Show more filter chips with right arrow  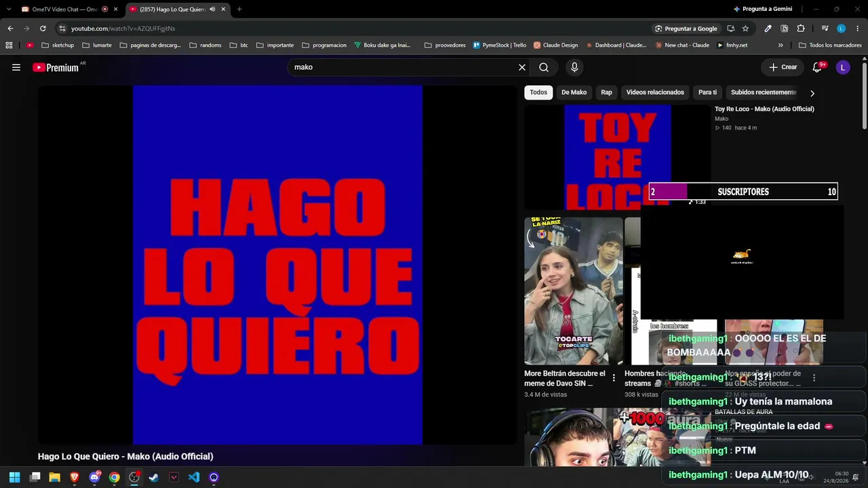tap(812, 93)
